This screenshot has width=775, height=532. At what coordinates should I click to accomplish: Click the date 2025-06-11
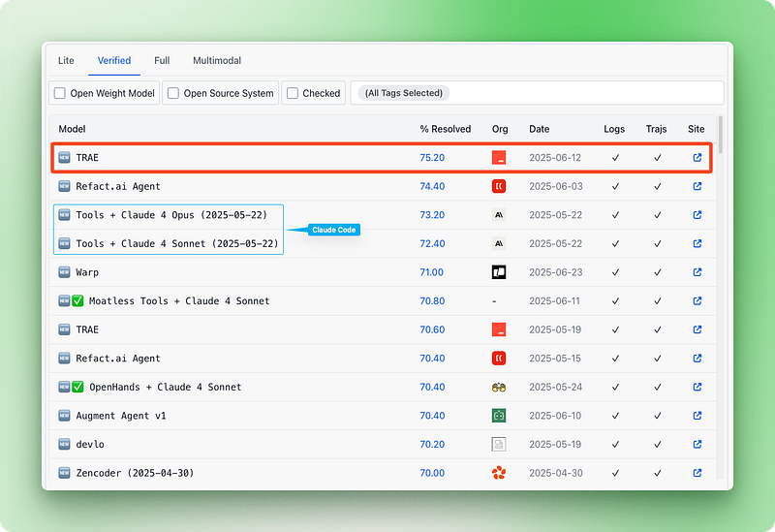click(x=554, y=300)
